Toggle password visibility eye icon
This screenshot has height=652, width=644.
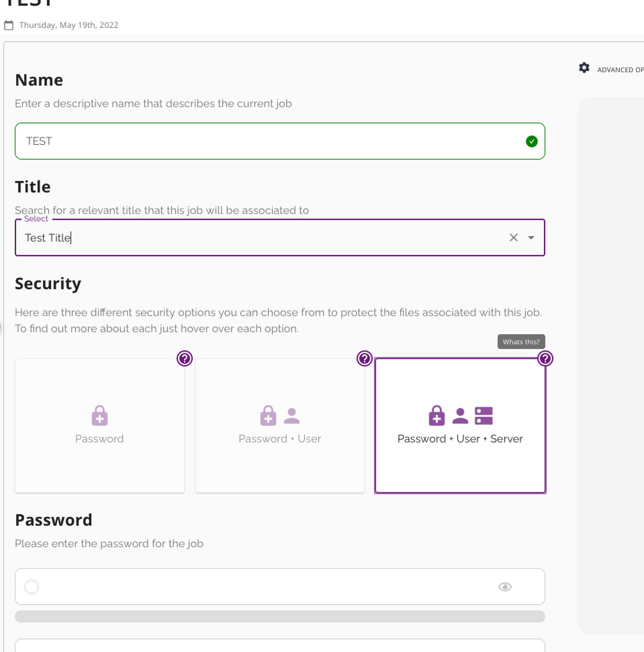pyautogui.click(x=504, y=587)
